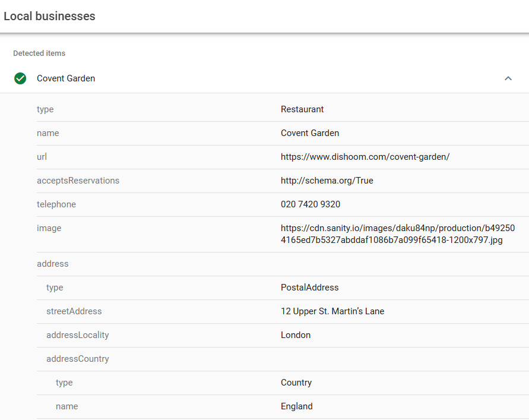This screenshot has width=529, height=420.
Task: Select the Country type value
Action: coord(296,383)
